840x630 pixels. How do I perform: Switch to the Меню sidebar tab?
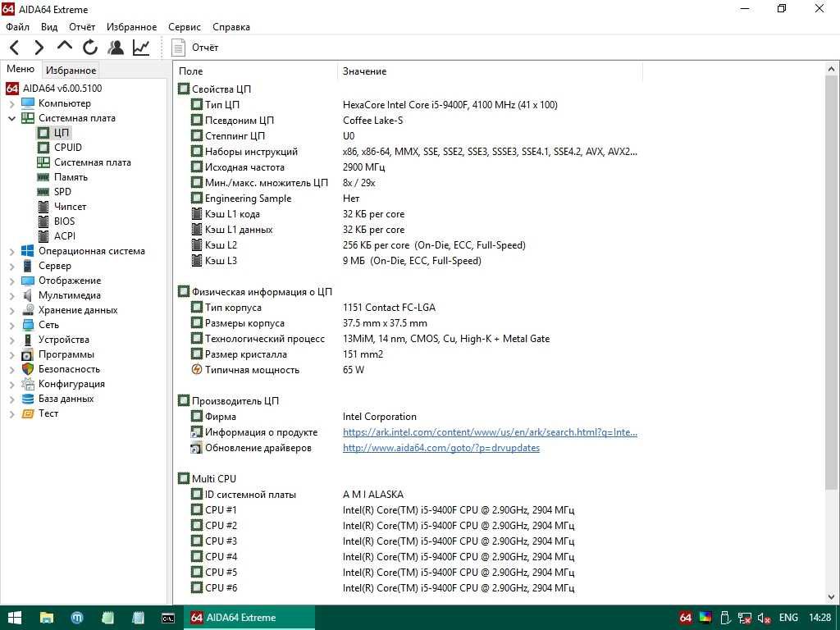pyautogui.click(x=21, y=69)
